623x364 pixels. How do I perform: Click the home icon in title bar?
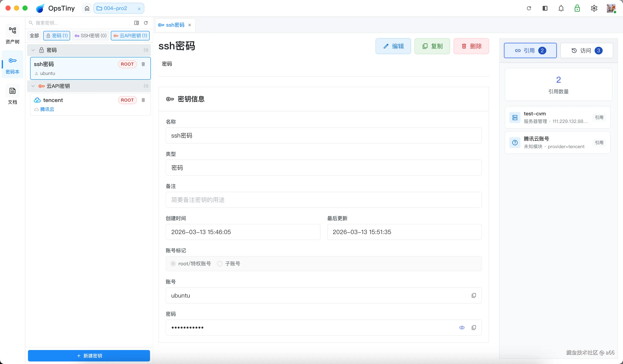87,8
